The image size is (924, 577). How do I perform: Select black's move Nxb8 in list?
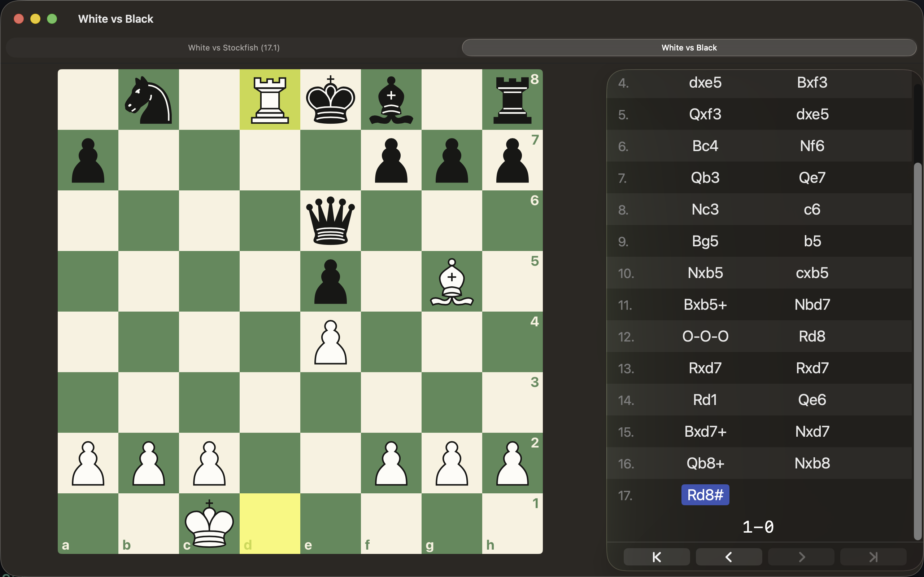(812, 463)
